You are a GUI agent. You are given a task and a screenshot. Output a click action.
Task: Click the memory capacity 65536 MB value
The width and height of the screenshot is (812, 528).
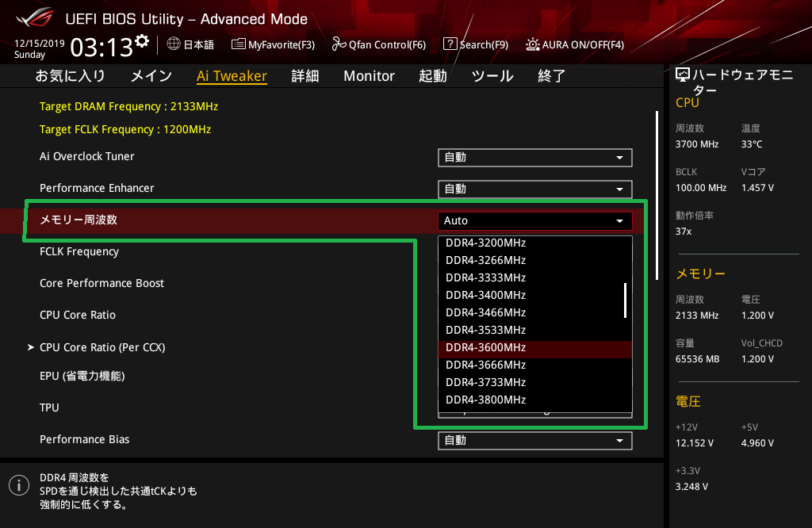698,359
